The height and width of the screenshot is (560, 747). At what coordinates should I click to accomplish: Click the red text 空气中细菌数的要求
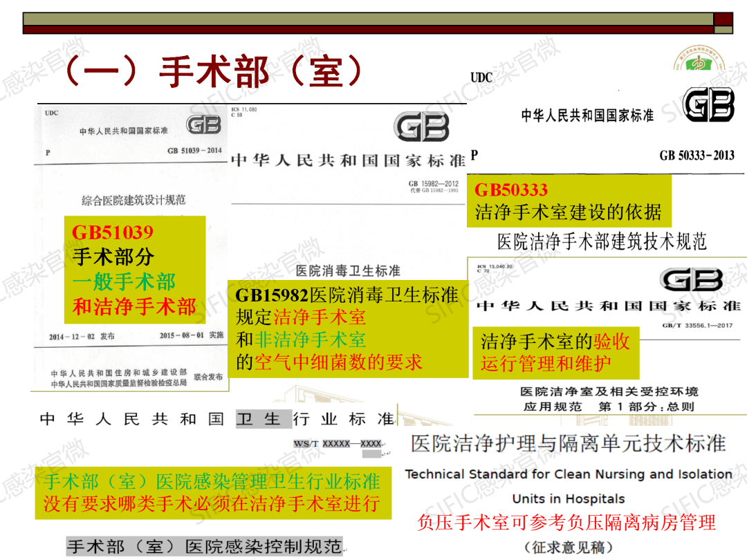click(x=338, y=362)
